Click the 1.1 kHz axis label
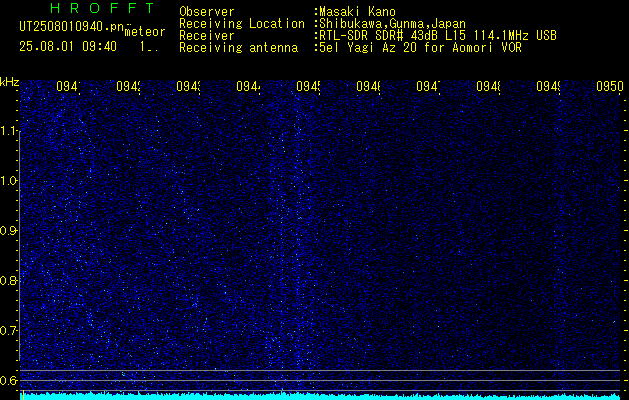 pyautogui.click(x=9, y=131)
